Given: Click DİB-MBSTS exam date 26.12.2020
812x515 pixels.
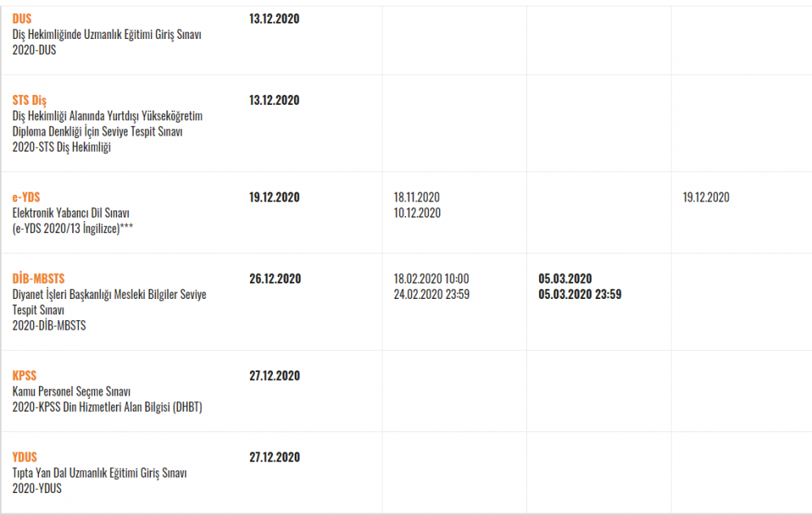Looking at the screenshot, I should [x=275, y=279].
